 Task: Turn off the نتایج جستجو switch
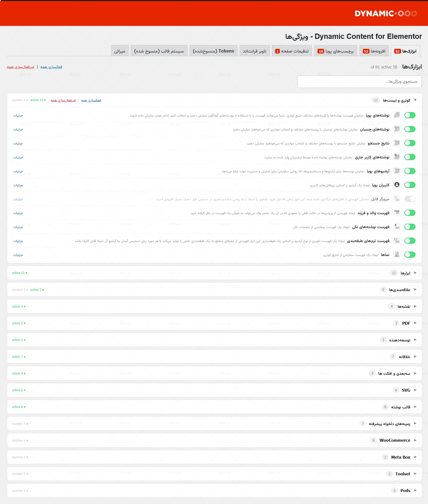[x=410, y=143]
